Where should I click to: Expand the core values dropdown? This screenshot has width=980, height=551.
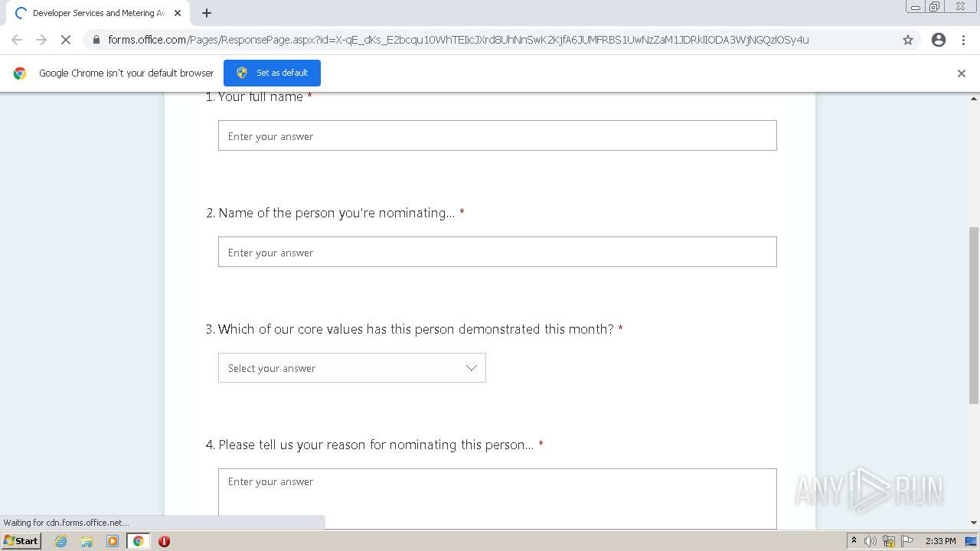tap(352, 368)
